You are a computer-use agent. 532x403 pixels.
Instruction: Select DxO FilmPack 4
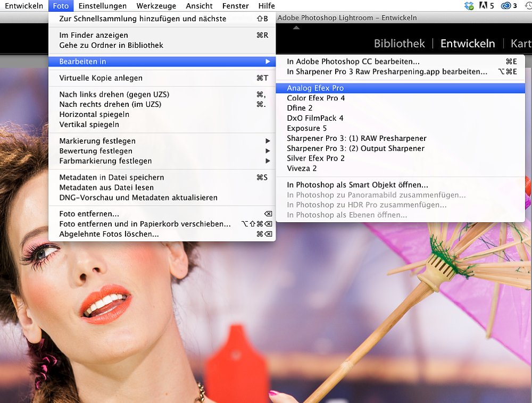pyautogui.click(x=401, y=118)
